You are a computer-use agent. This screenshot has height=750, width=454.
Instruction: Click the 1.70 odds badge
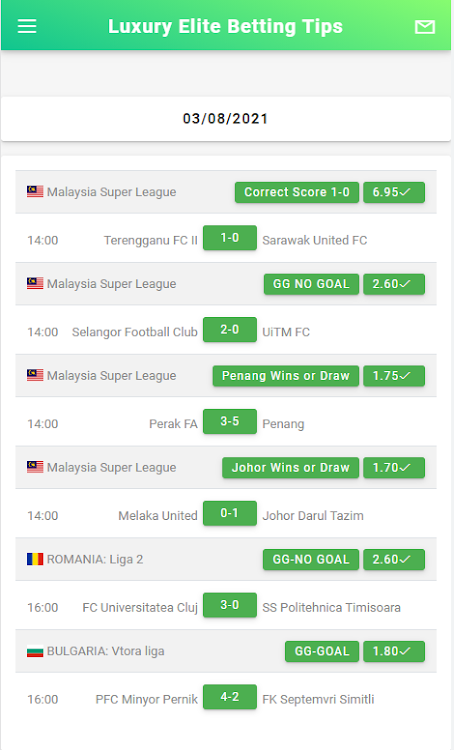click(x=394, y=468)
